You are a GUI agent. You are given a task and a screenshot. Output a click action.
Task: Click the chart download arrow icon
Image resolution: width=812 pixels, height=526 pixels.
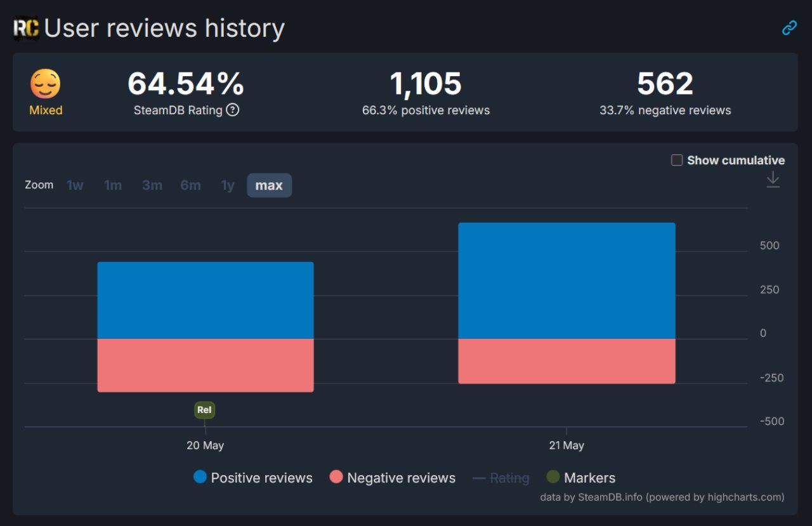tap(773, 180)
